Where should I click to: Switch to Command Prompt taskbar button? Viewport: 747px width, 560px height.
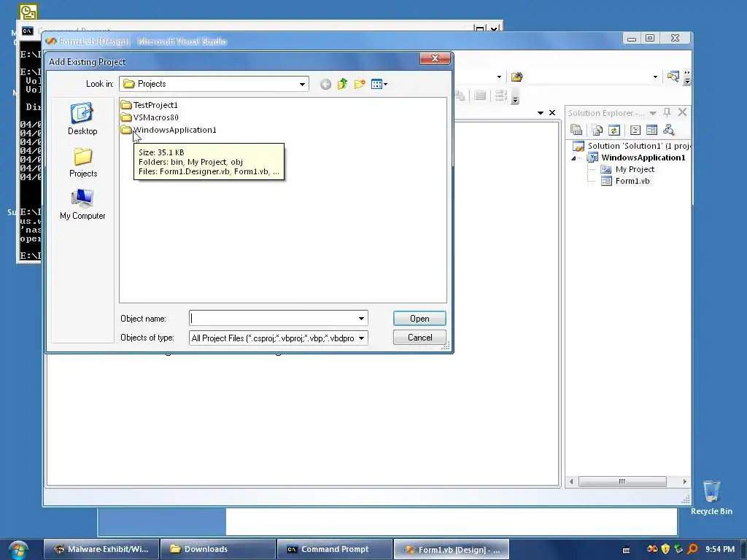tap(334, 549)
